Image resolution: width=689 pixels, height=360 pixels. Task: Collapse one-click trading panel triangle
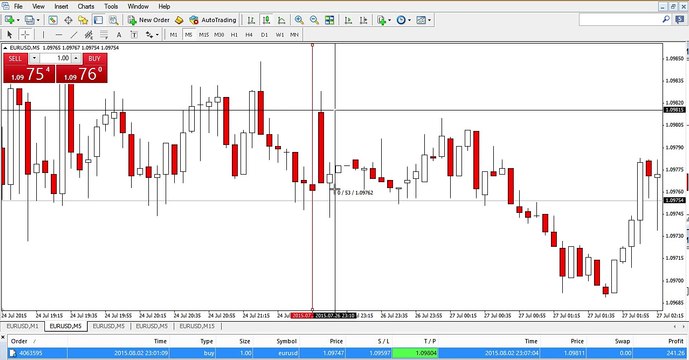click(5, 47)
